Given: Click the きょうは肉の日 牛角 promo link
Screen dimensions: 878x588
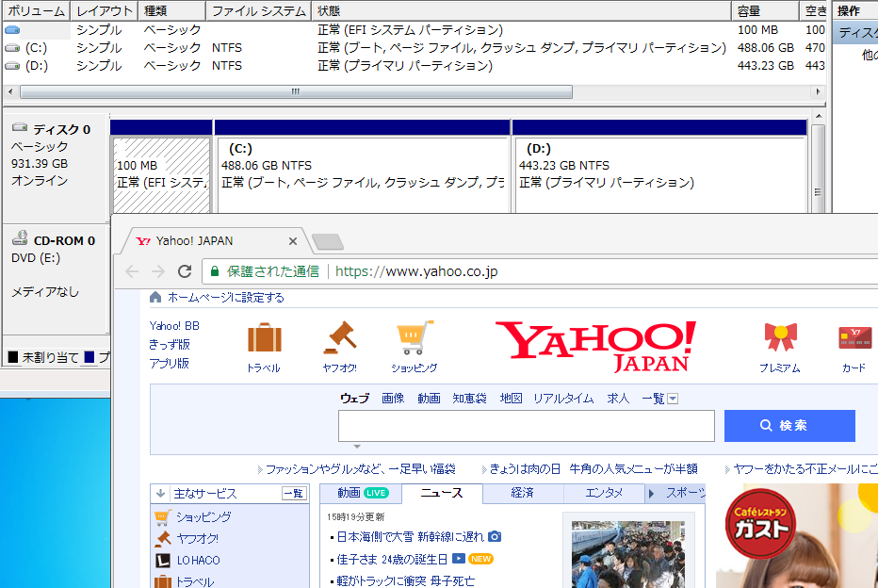Looking at the screenshot, I should click(593, 468).
